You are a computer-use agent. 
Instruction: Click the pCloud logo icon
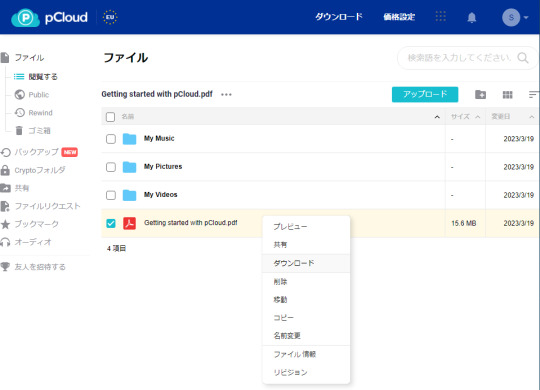click(x=25, y=18)
